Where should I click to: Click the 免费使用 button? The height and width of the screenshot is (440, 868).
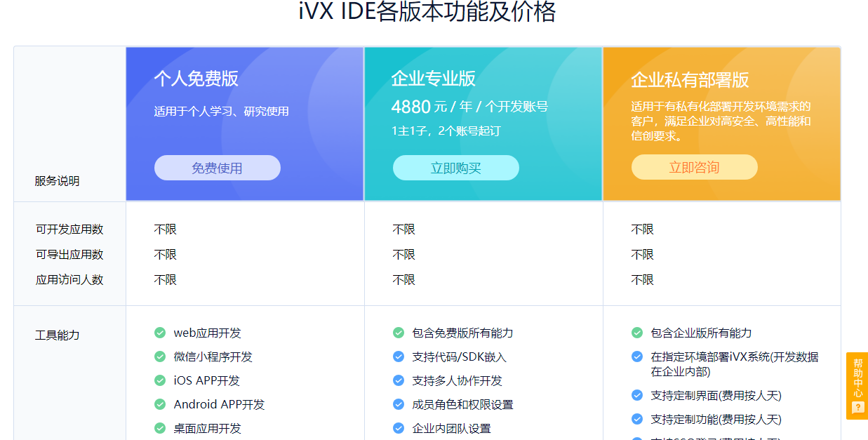tap(217, 168)
